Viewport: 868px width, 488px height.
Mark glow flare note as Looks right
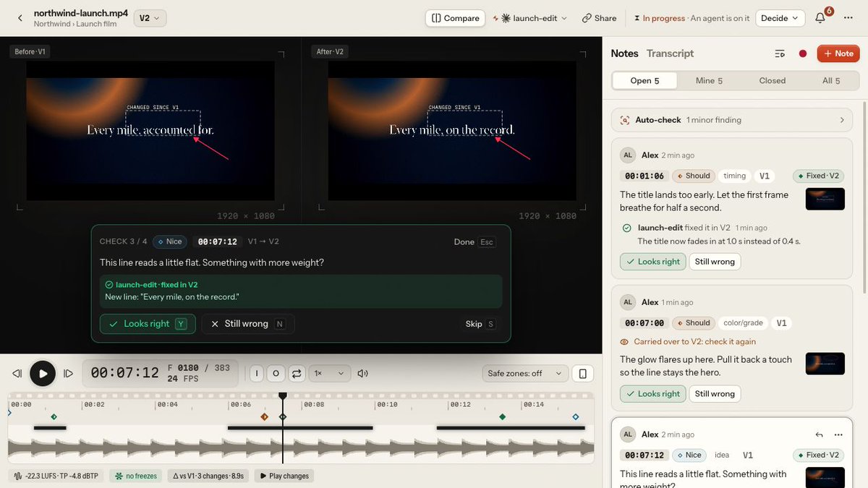[652, 394]
